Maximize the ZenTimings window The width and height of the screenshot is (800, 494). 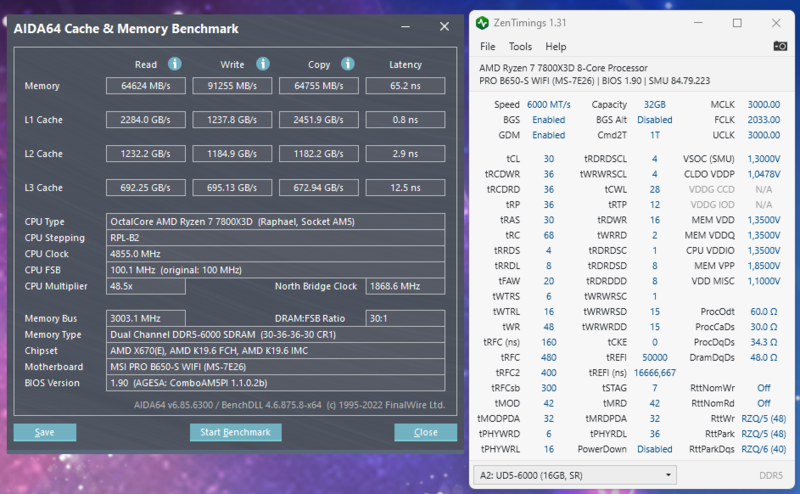coord(737,23)
